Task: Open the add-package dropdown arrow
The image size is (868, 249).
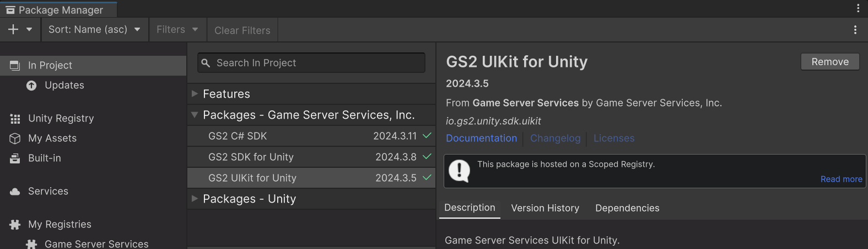Action: (x=29, y=29)
